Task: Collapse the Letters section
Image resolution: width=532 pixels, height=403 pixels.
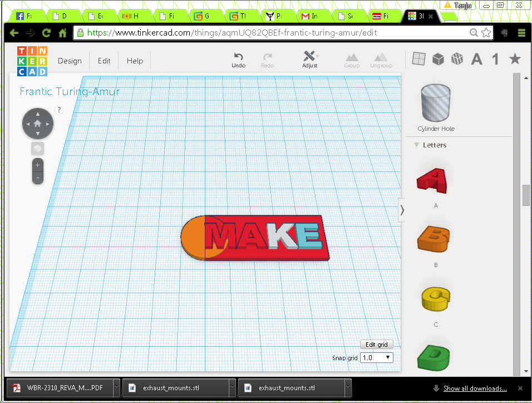Action: pyautogui.click(x=416, y=145)
